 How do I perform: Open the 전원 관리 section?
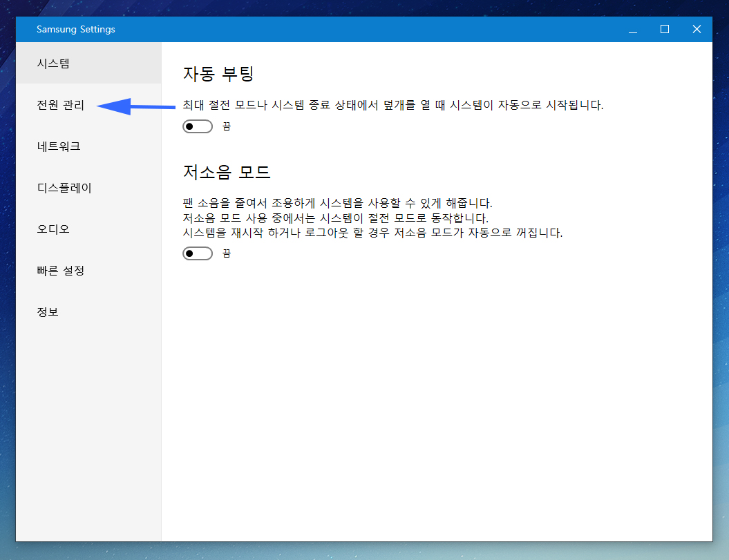point(88,105)
